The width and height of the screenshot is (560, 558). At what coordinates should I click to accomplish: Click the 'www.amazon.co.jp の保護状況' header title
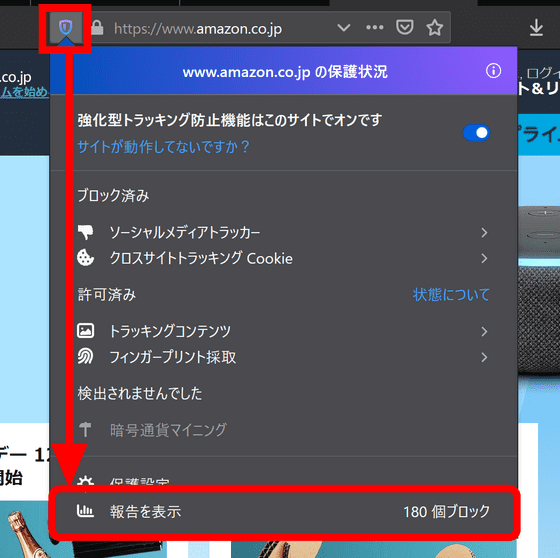coord(285,72)
